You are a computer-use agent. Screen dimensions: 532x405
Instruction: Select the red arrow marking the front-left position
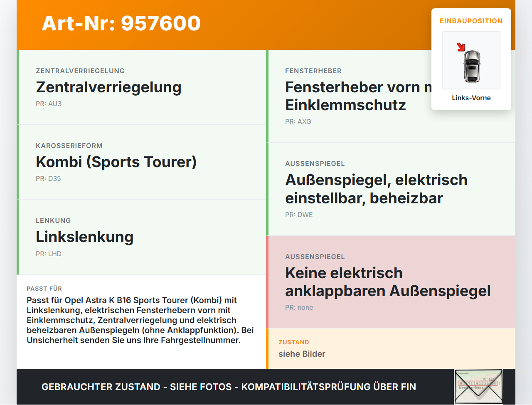tap(461, 47)
